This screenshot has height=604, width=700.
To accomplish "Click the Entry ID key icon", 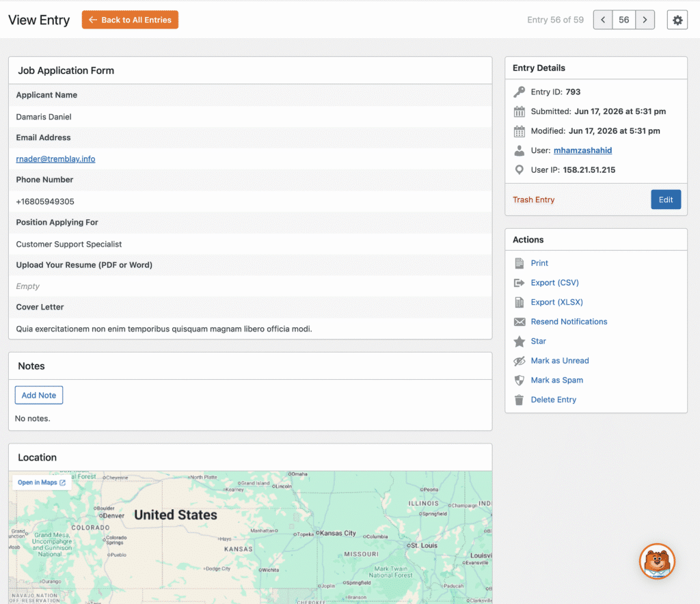I will [x=520, y=92].
